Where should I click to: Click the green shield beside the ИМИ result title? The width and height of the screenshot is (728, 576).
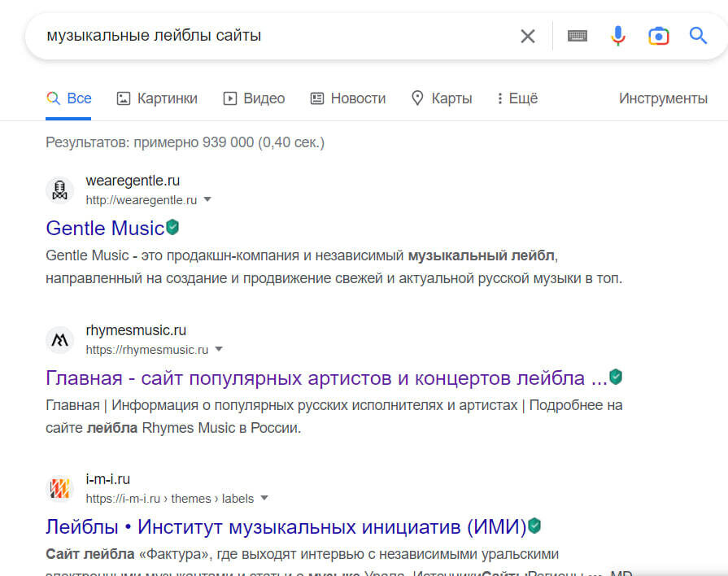click(534, 526)
